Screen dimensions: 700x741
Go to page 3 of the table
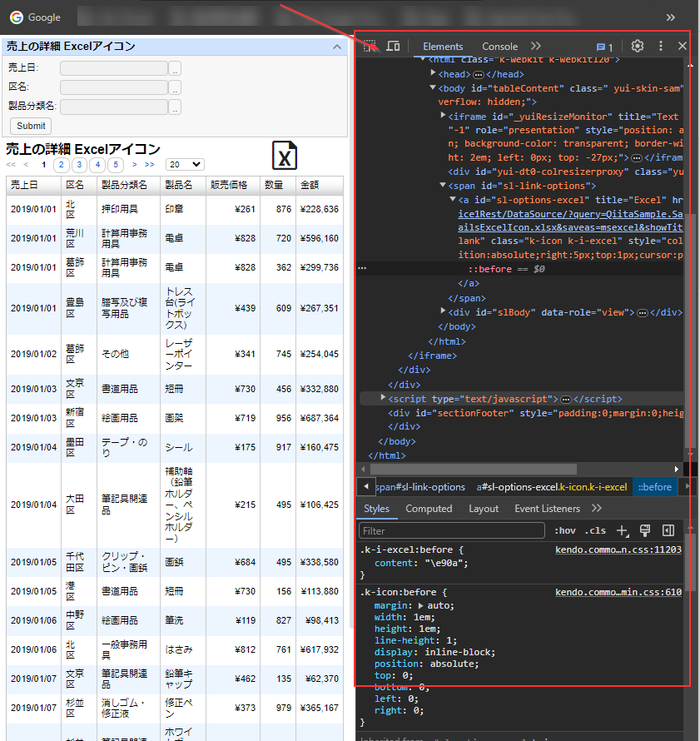click(x=79, y=165)
